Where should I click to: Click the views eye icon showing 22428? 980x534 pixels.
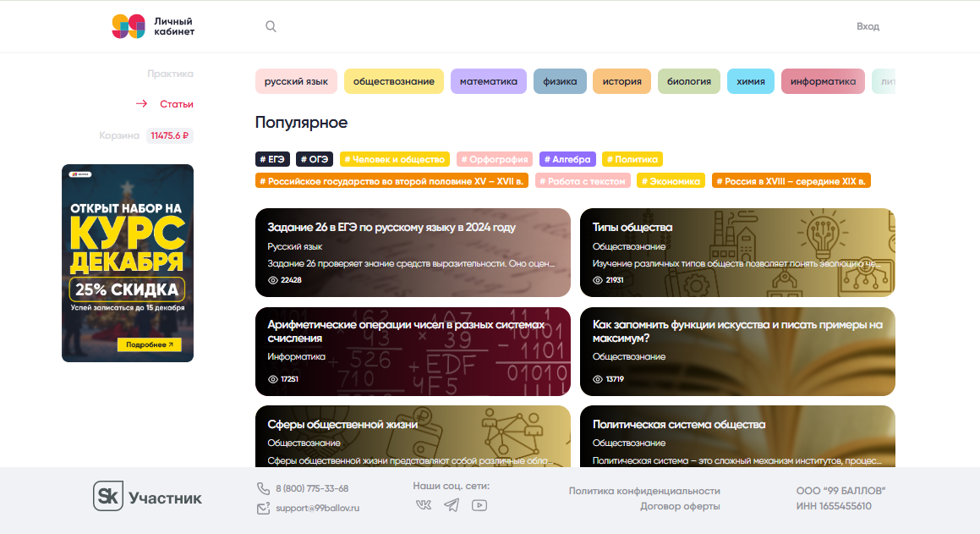[272, 280]
